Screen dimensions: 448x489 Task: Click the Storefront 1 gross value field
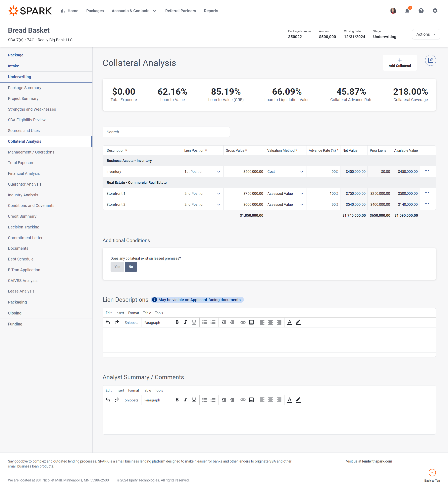tap(244, 194)
